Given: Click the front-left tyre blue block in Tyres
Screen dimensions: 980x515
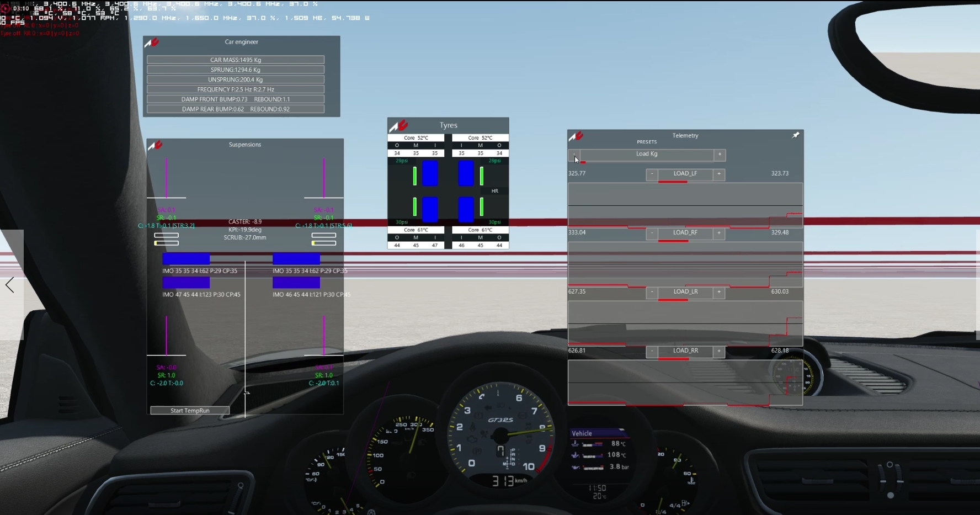Looking at the screenshot, I should [x=430, y=173].
